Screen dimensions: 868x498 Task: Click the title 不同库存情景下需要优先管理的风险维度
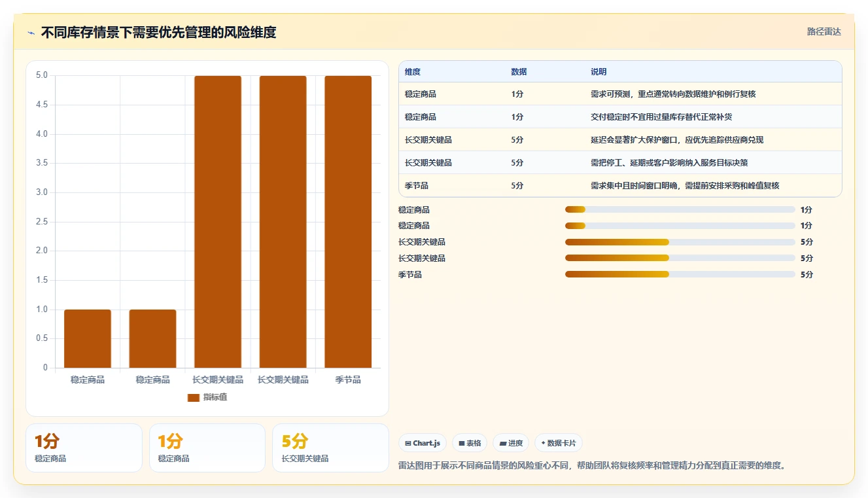pos(158,32)
